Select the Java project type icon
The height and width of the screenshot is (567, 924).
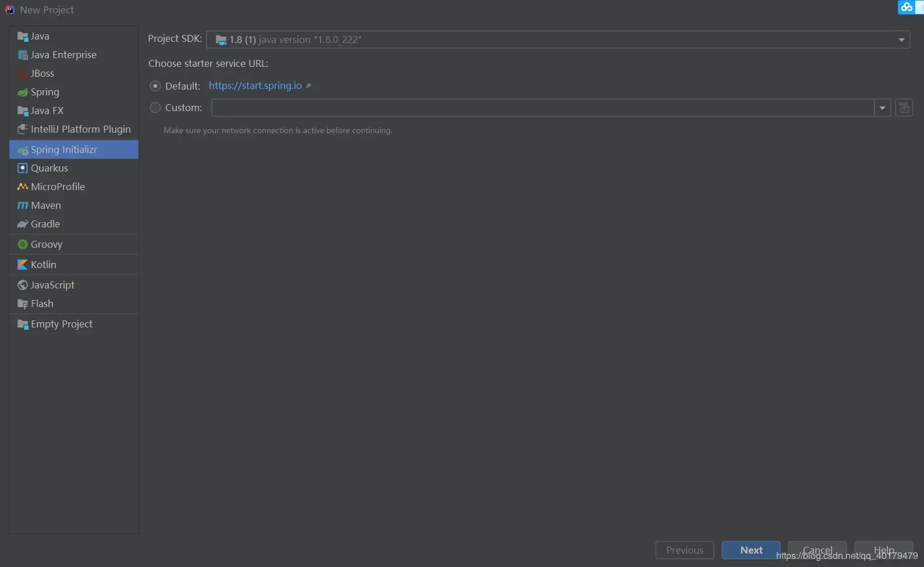[x=23, y=37]
